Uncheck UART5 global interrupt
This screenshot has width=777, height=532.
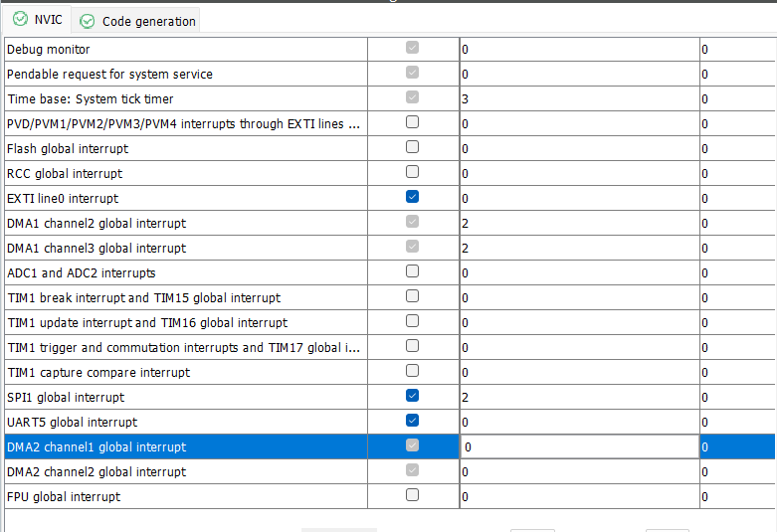click(x=413, y=421)
